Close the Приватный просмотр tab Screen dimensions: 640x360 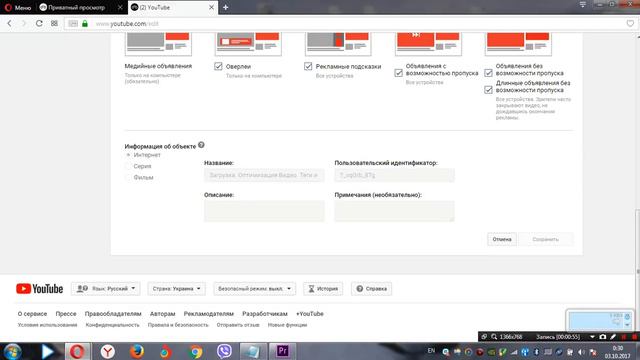[x=120, y=7]
